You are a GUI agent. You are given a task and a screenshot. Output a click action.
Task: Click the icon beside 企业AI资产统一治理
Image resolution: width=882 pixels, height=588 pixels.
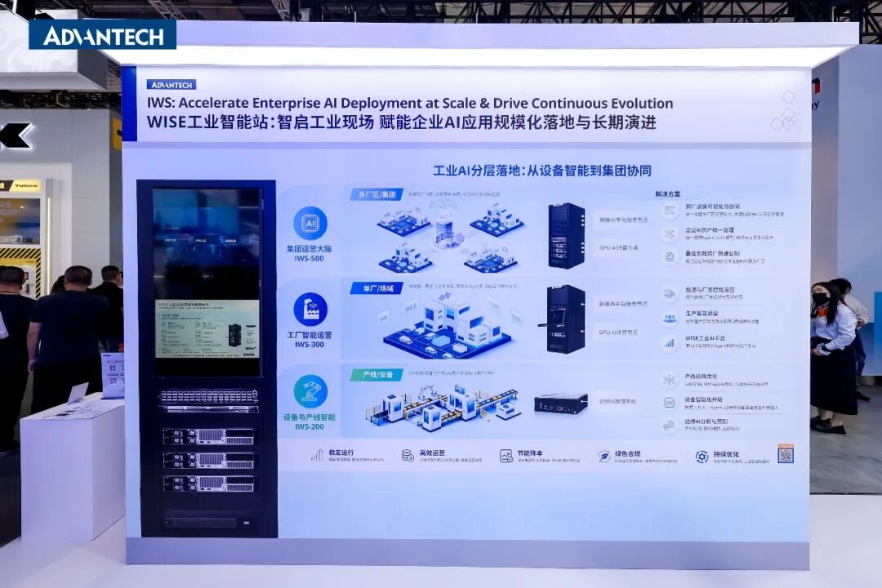pos(670,234)
